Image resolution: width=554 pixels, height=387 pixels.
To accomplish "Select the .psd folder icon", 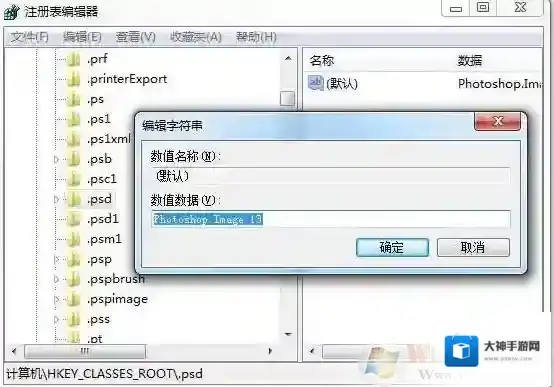I will [74, 199].
